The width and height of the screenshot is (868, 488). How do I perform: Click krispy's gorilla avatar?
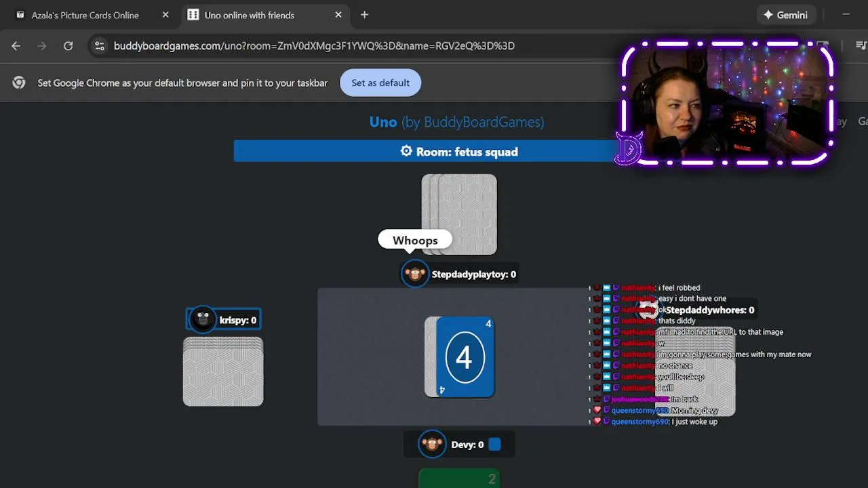(203, 320)
